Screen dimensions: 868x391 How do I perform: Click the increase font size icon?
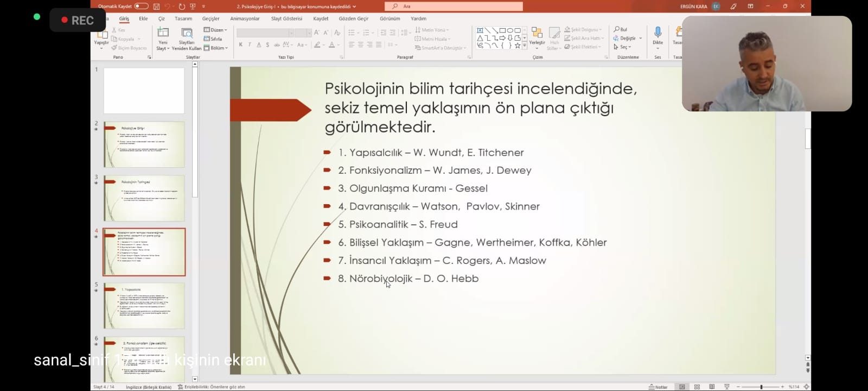point(317,33)
